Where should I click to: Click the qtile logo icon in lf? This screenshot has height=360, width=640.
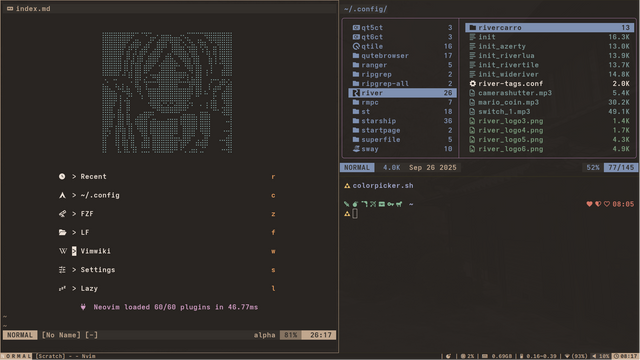[356, 46]
